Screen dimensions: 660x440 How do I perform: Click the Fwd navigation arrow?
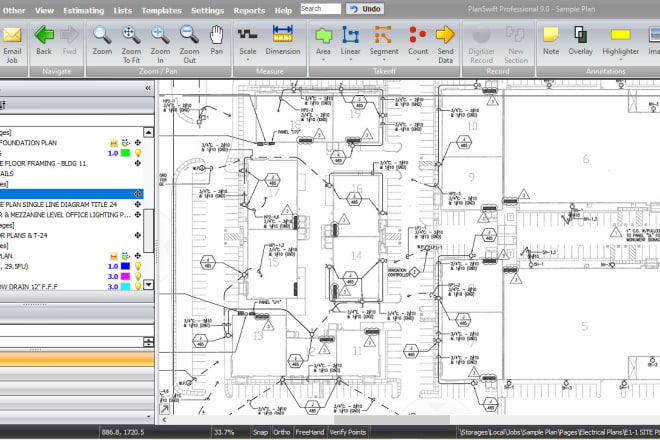[x=69, y=35]
